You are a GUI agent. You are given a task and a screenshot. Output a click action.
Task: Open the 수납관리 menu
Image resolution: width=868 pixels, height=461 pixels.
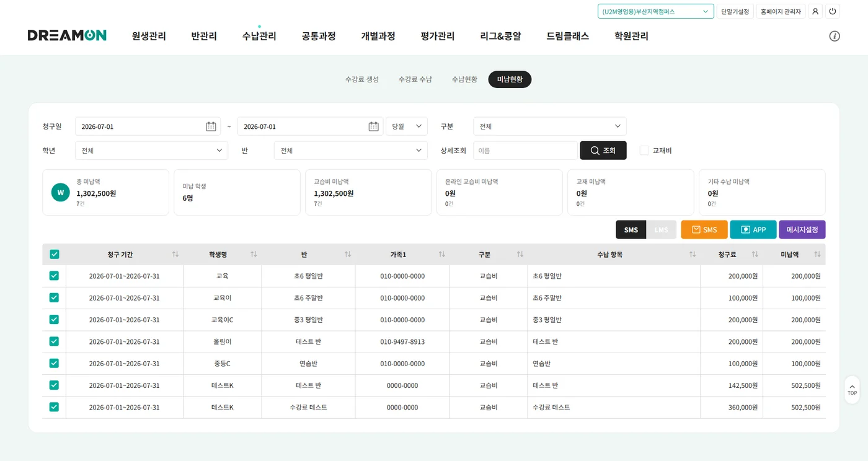pos(259,36)
